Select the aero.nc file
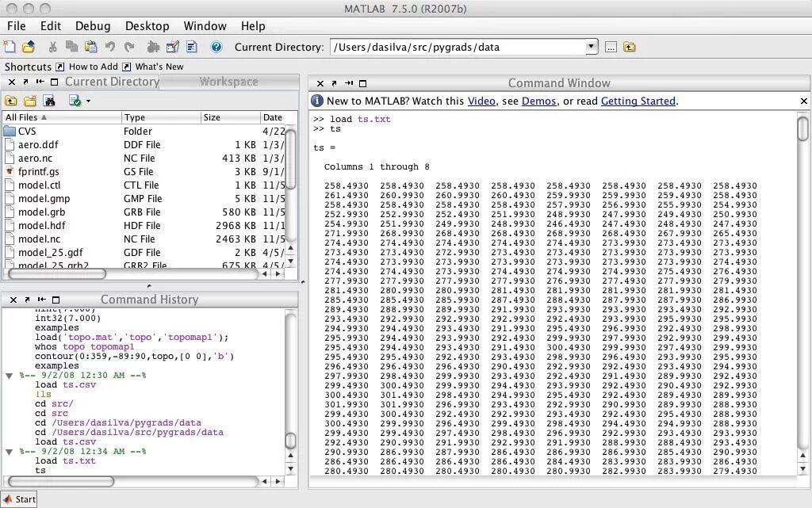 pyautogui.click(x=144, y=159)
